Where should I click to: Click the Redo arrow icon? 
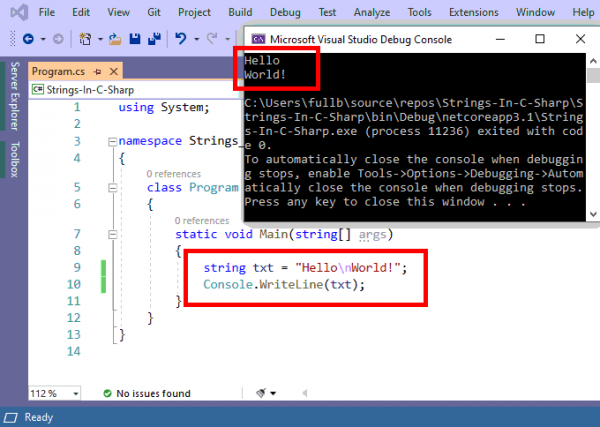pyautogui.click(x=213, y=39)
